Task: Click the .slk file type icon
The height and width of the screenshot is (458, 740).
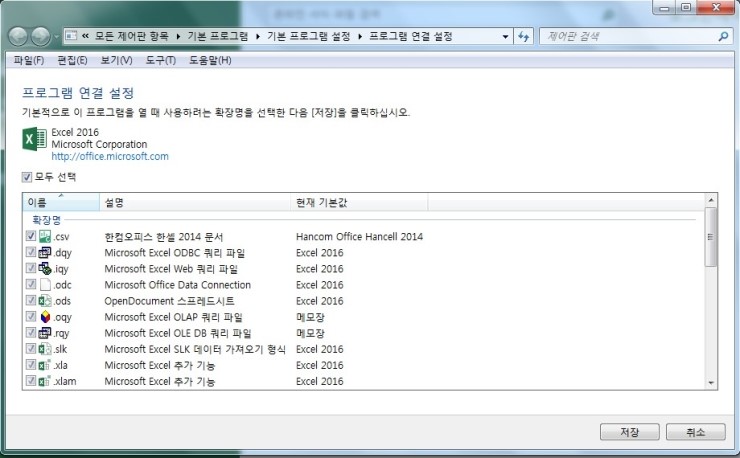Action: click(x=45, y=349)
